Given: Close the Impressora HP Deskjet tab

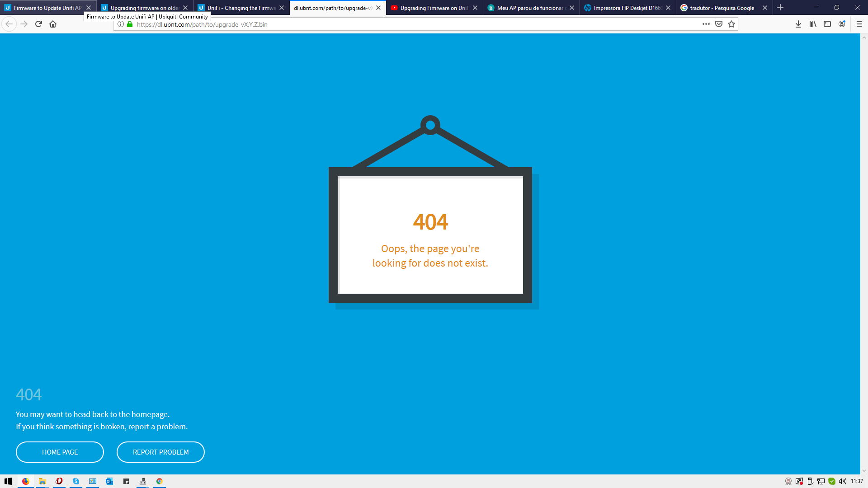Looking at the screenshot, I should (668, 8).
